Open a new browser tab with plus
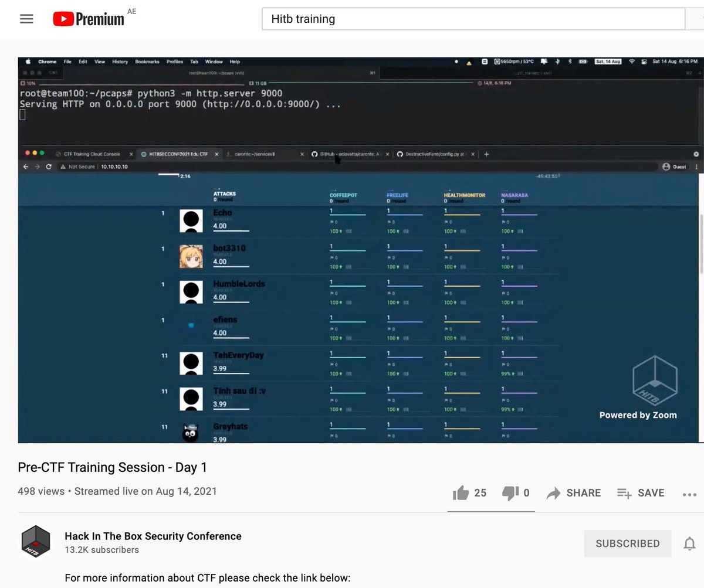The image size is (704, 588). pyautogui.click(x=486, y=154)
